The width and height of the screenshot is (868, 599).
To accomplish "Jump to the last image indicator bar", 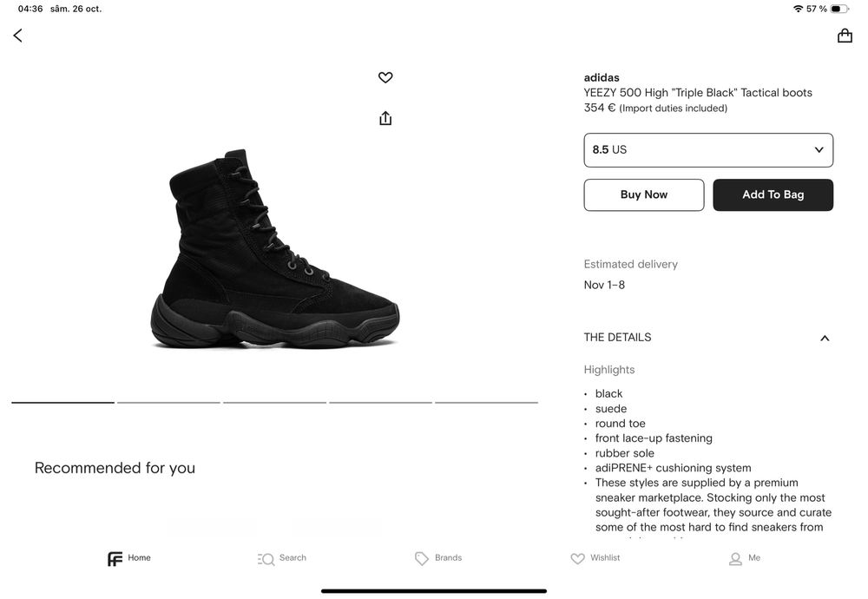I will click(486, 403).
